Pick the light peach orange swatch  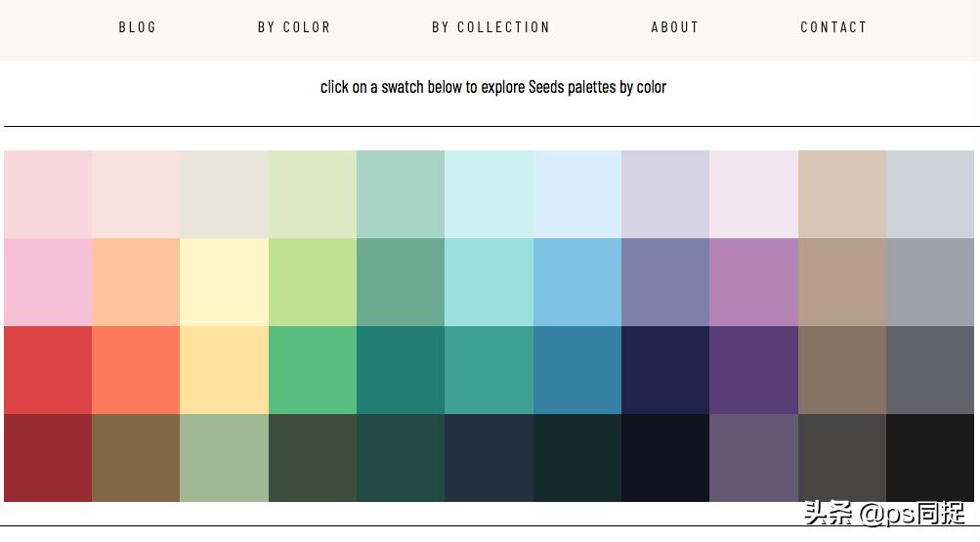click(x=136, y=282)
